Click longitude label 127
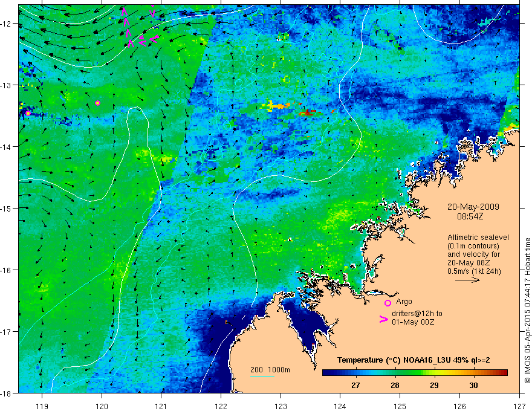 tap(519, 406)
